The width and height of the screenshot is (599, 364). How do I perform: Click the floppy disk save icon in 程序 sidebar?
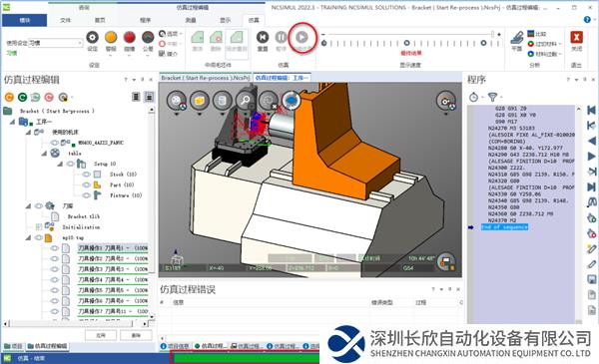(x=591, y=279)
